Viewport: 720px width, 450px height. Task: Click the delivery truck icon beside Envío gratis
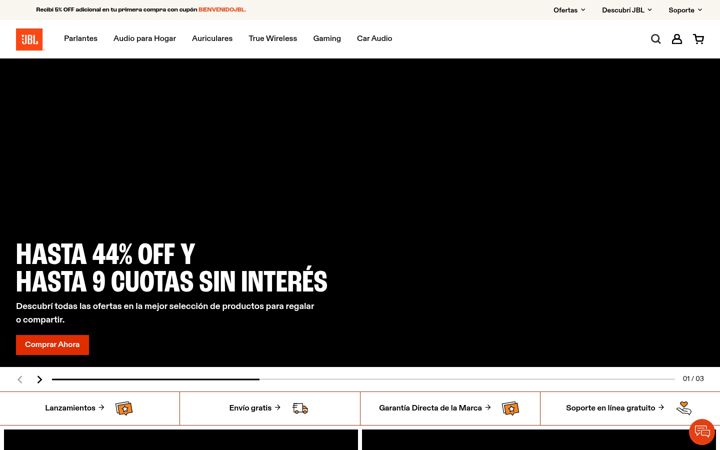[300, 408]
